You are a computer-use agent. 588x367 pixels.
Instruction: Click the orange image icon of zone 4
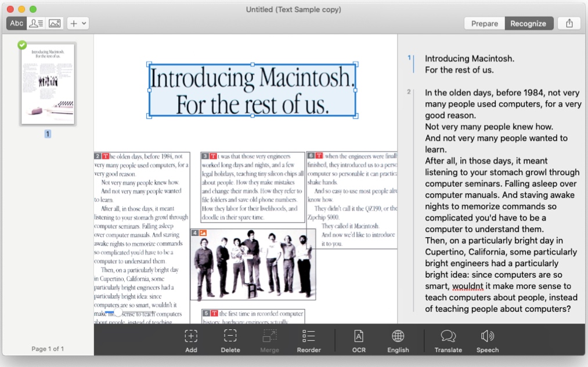pyautogui.click(x=203, y=233)
